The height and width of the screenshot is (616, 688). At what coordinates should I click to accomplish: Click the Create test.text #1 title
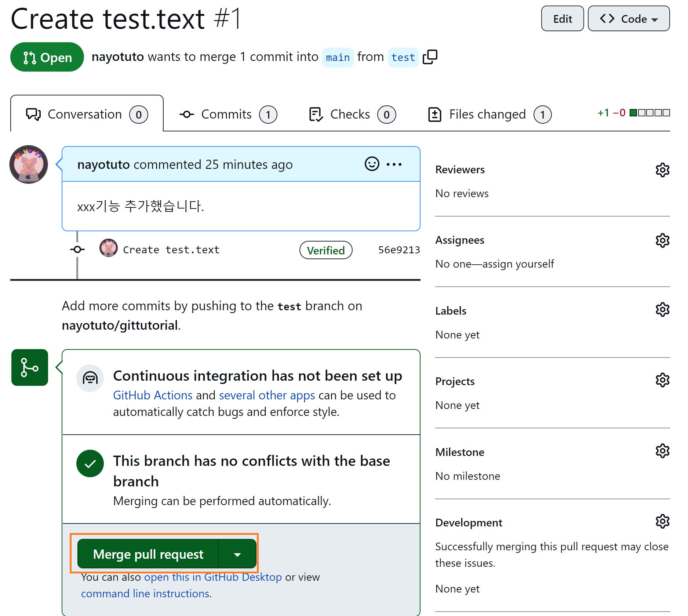click(126, 19)
